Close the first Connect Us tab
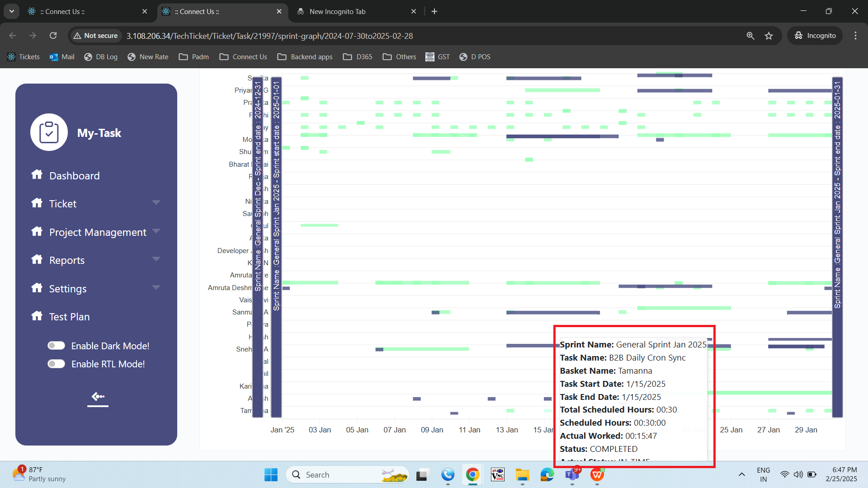This screenshot has height=488, width=868. pyautogui.click(x=145, y=11)
